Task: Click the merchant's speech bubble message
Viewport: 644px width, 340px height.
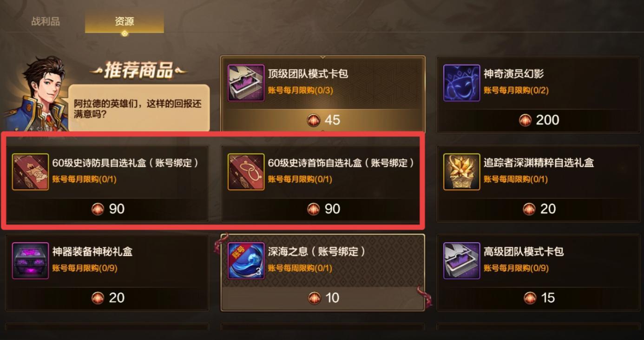Action: pyautogui.click(x=139, y=108)
